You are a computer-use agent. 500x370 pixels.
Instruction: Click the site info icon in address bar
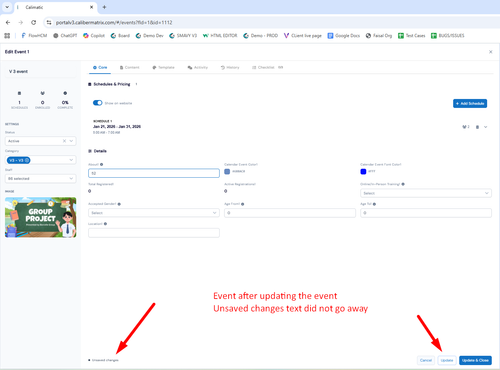(x=49, y=22)
